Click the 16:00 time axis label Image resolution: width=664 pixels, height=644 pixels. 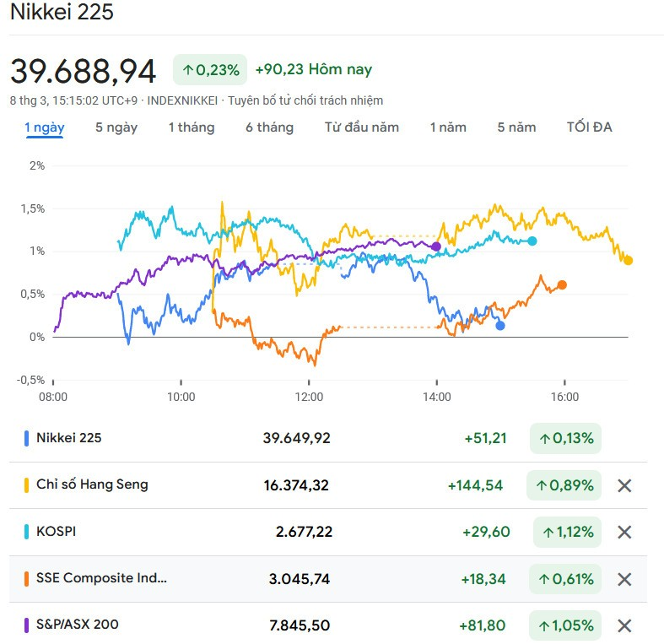click(564, 397)
